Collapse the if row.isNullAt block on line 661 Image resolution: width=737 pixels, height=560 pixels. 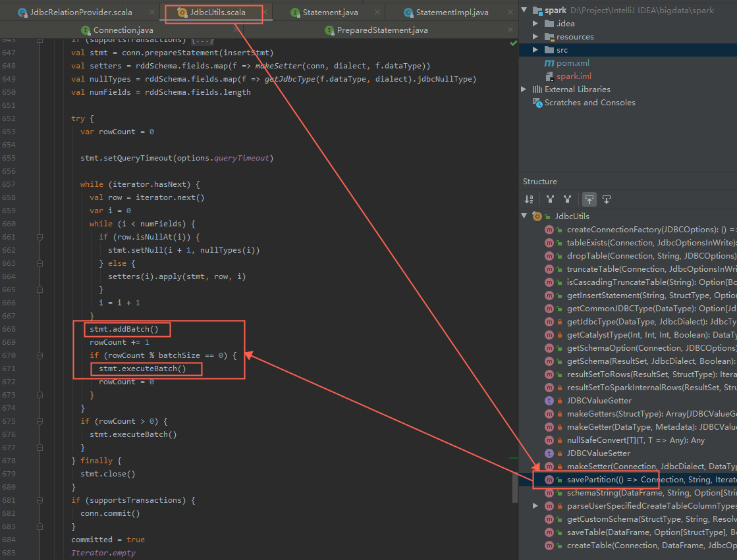(x=40, y=238)
